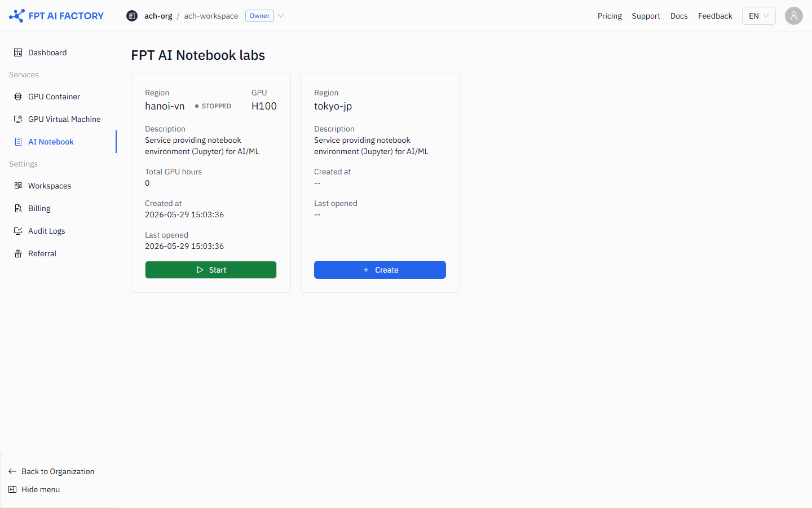Image resolution: width=812 pixels, height=508 pixels.
Task: Click the ach-workspace breadcrumb
Action: pos(211,16)
